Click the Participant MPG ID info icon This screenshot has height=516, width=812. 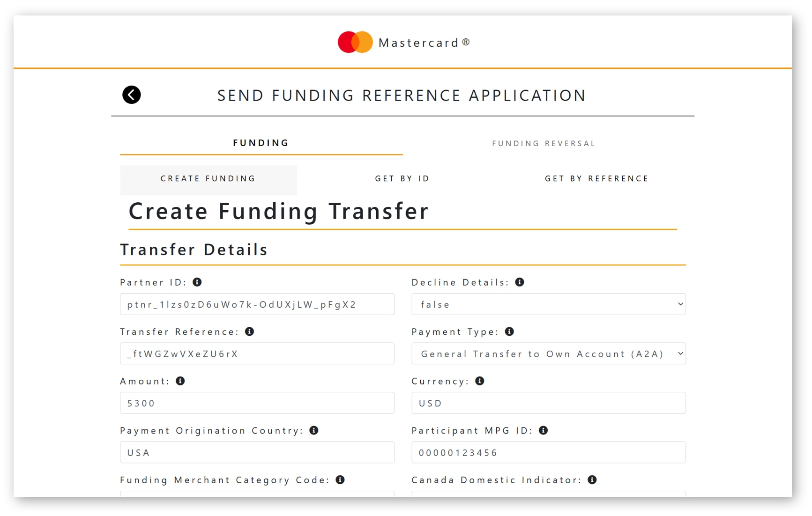pyautogui.click(x=543, y=430)
